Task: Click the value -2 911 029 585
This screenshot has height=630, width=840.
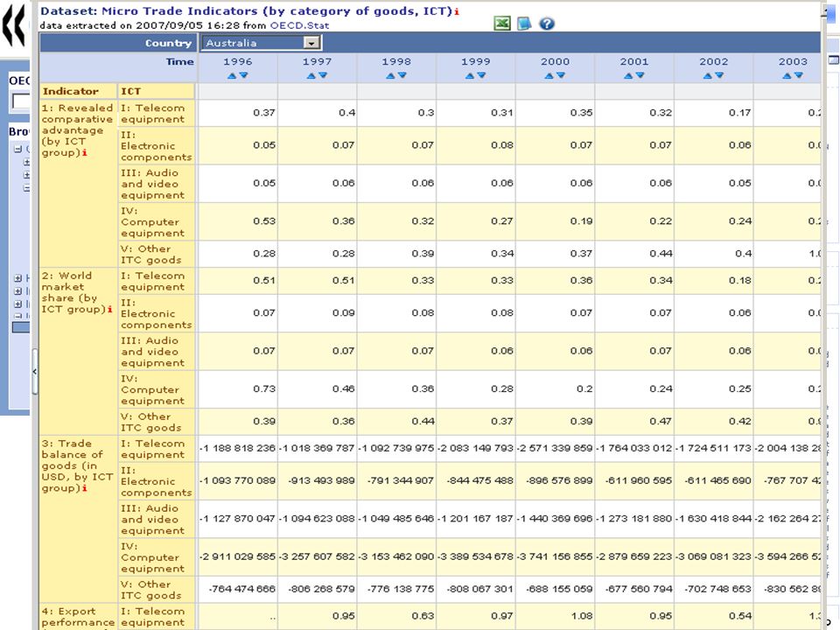Action: click(237, 556)
